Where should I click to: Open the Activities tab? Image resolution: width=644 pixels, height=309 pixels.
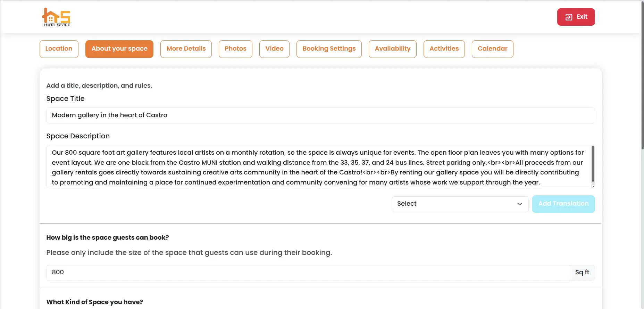[444, 49]
